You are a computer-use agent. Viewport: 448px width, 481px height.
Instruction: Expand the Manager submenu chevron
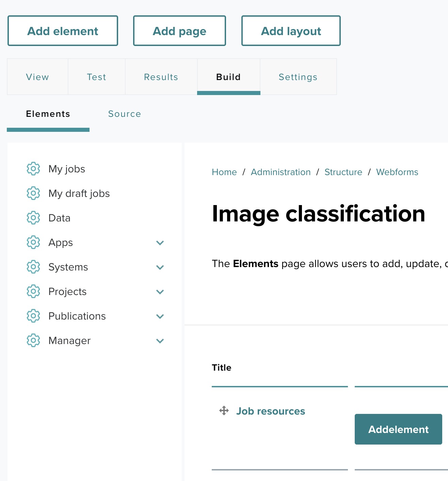point(160,341)
